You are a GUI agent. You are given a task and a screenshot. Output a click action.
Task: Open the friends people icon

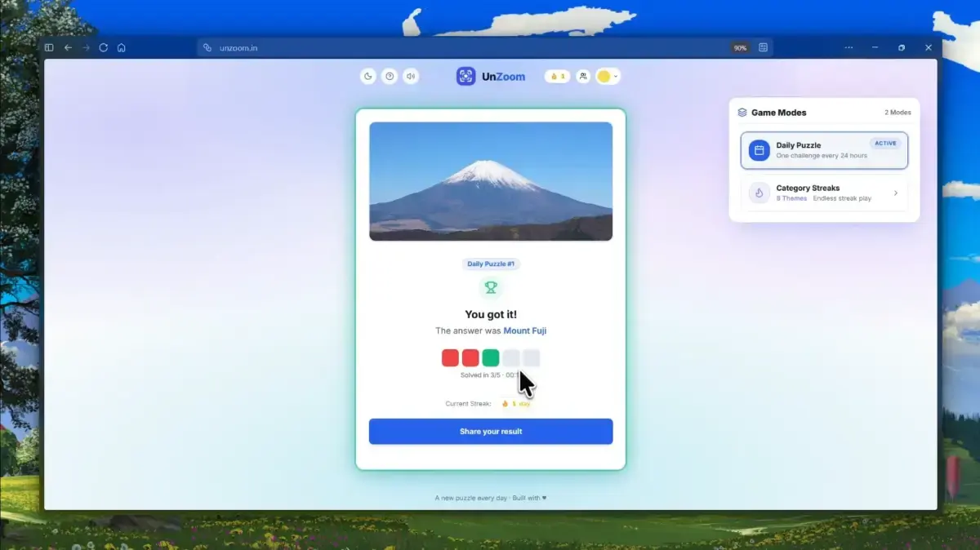(583, 77)
